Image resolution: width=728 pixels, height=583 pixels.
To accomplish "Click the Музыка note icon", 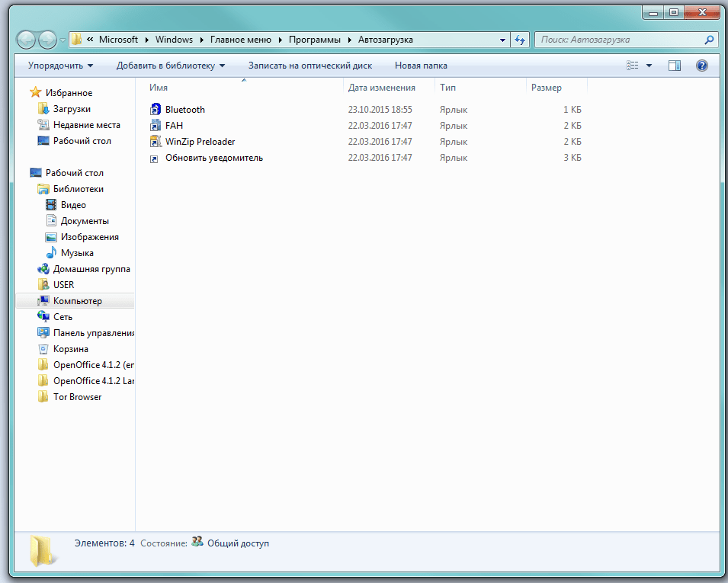I will tap(51, 253).
